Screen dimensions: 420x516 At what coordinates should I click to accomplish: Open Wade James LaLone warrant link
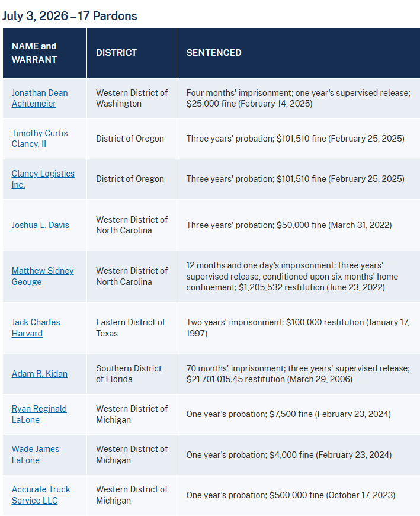click(35, 454)
